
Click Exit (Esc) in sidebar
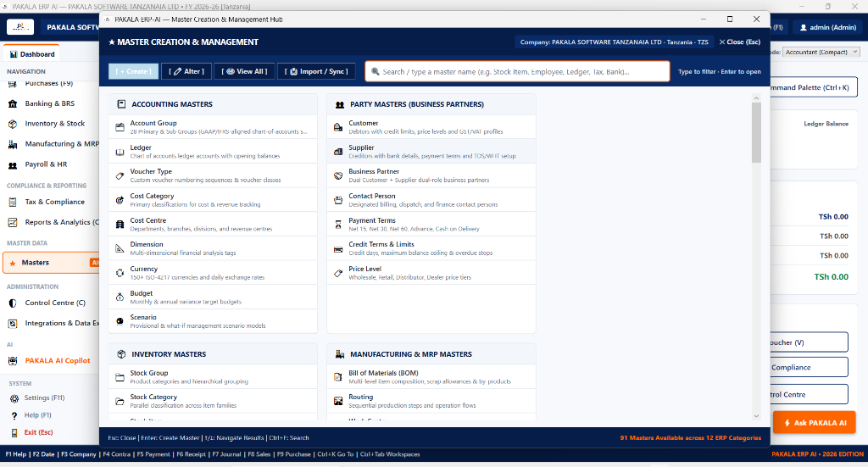38,432
